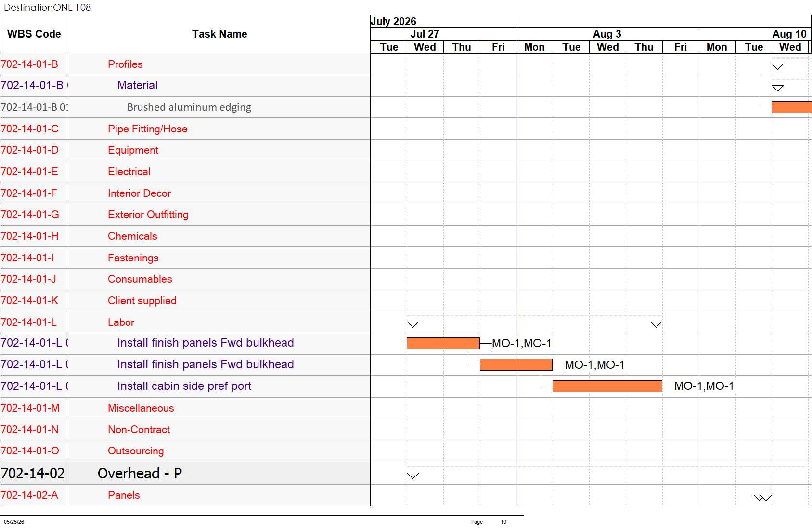Click the Labor summary start triangle marker
The image size is (812, 528).
[x=413, y=324]
